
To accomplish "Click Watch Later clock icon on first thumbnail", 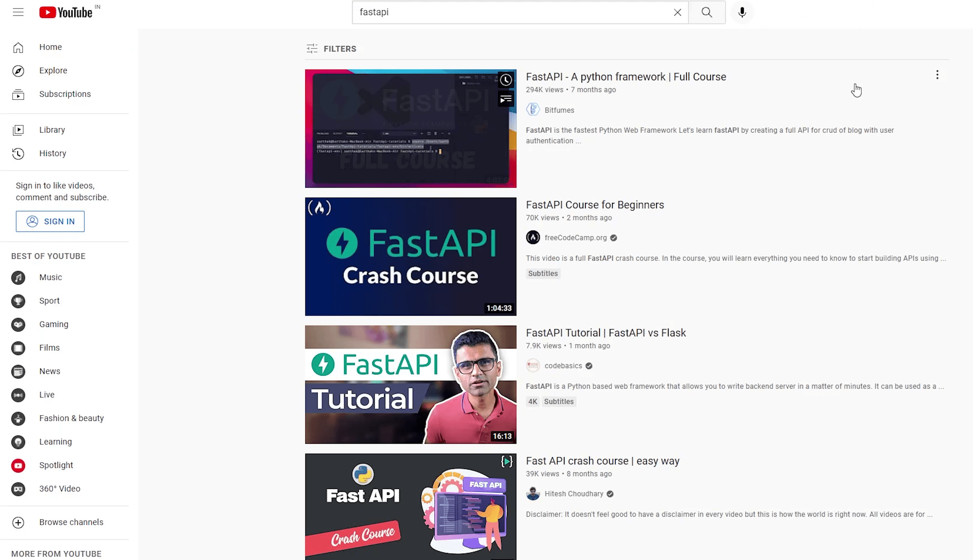I will [x=506, y=80].
